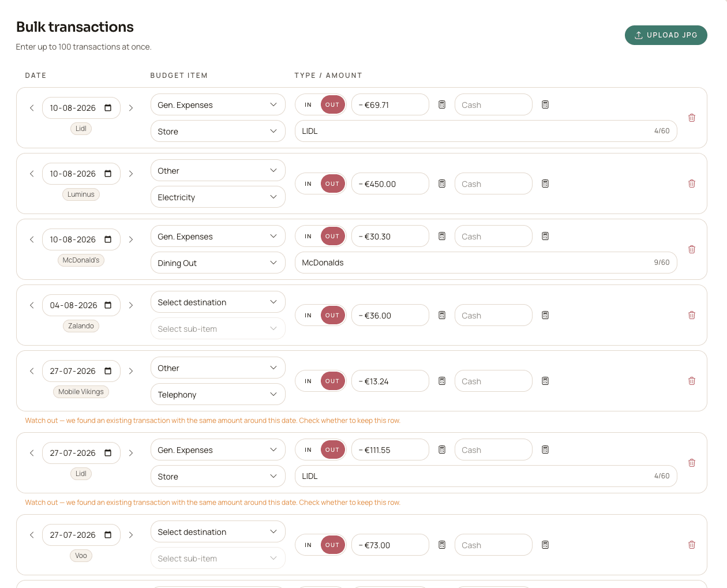Open Other budget dropdown in Luminus row
This screenshot has height=588, width=727.
point(218,170)
